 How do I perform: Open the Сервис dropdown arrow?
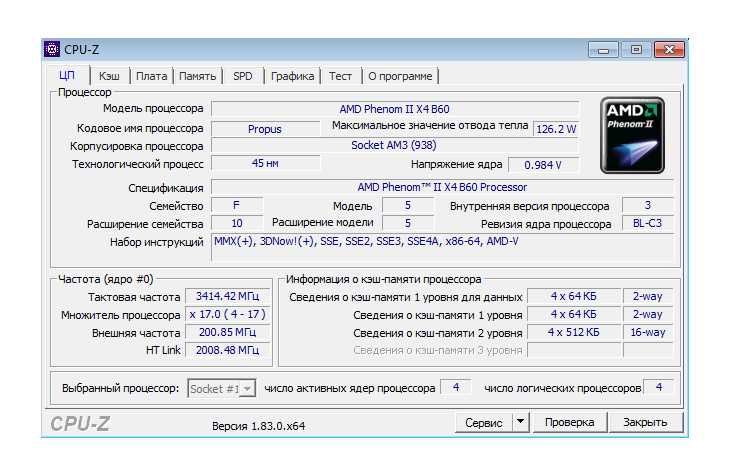pyautogui.click(x=520, y=423)
